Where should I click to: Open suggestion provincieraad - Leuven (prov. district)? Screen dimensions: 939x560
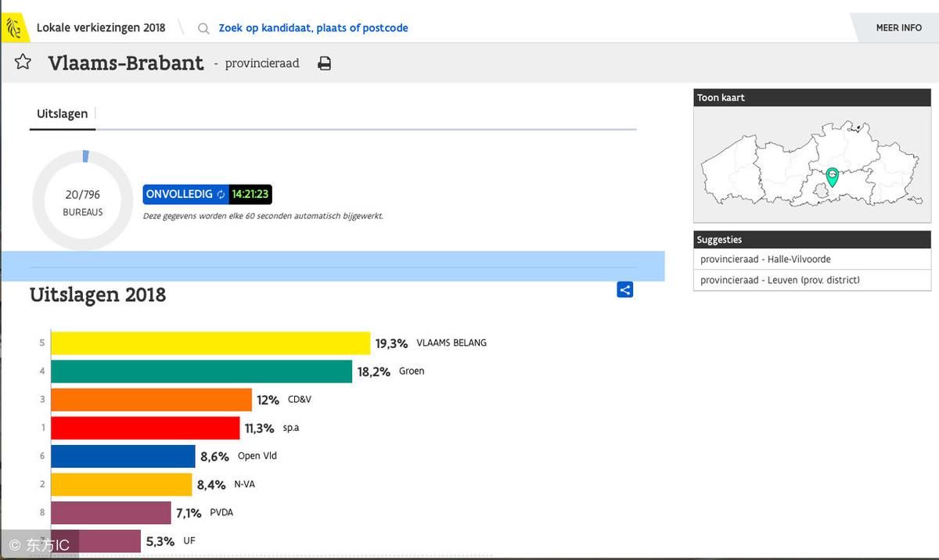(x=812, y=280)
